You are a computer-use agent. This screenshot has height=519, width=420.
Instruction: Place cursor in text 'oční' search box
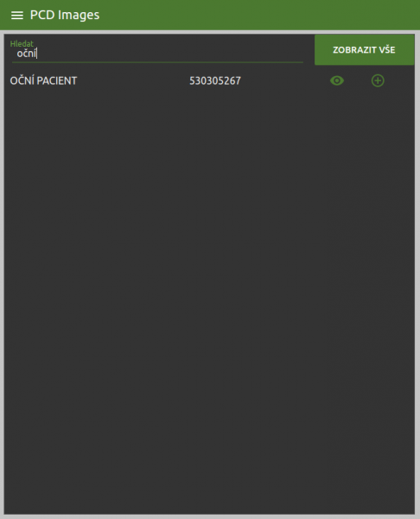157,54
